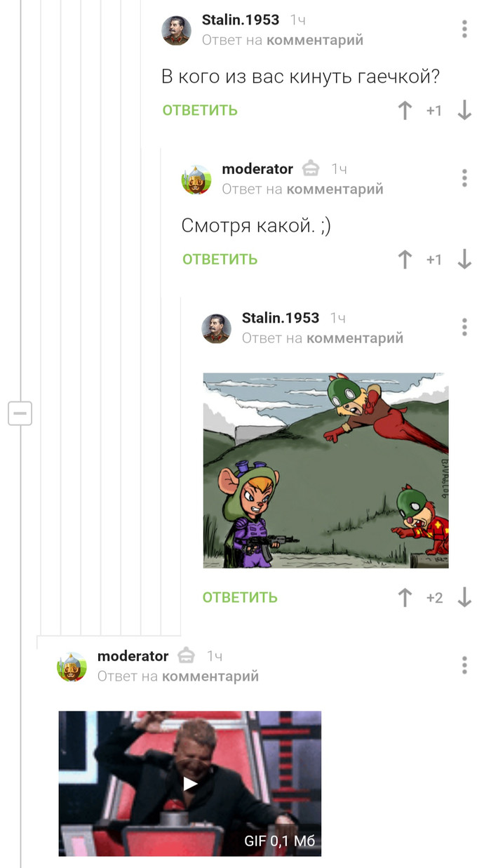This screenshot has height=868, width=491.
Task: Open moderator profile on the GIF comment
Action: pos(133,656)
